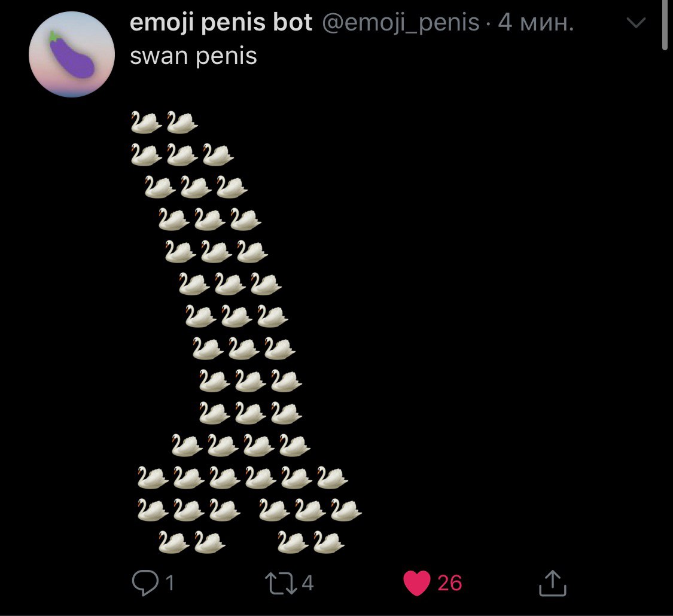Retweet using the arrows icon
Image resolution: width=673 pixels, height=616 pixels.
click(281, 583)
